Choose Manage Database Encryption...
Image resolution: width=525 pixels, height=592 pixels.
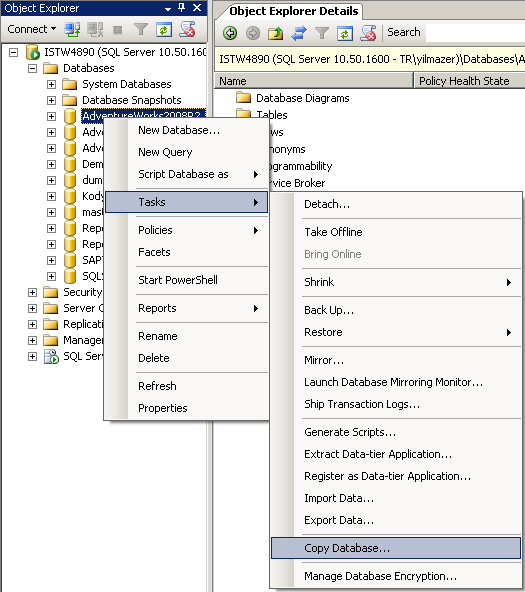(x=396, y=576)
